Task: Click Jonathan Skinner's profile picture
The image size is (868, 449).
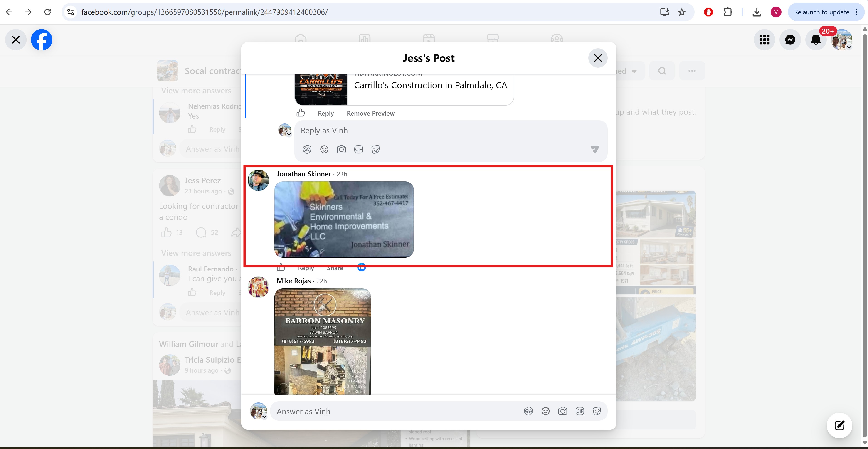Action: coord(258,180)
